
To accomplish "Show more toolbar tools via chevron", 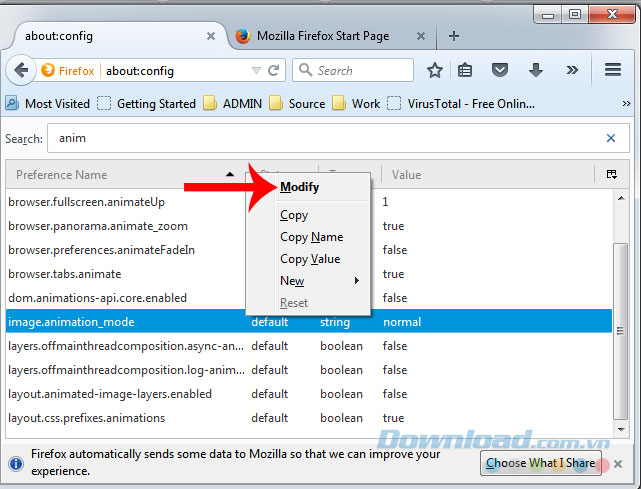I will (x=572, y=71).
